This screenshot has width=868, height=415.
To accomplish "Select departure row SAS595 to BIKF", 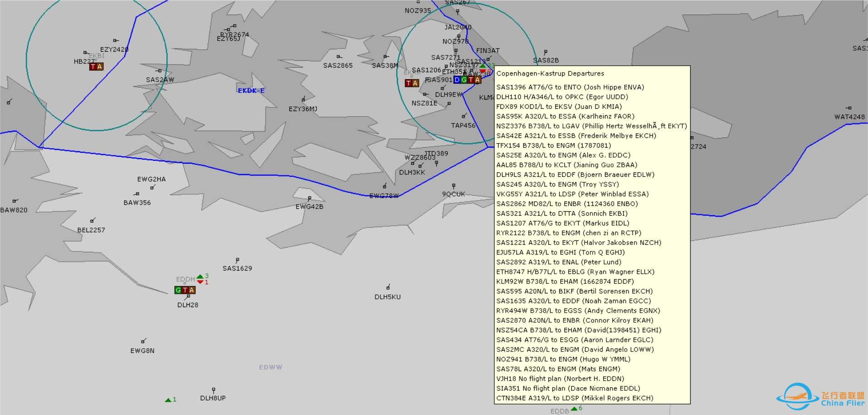I will 574,291.
